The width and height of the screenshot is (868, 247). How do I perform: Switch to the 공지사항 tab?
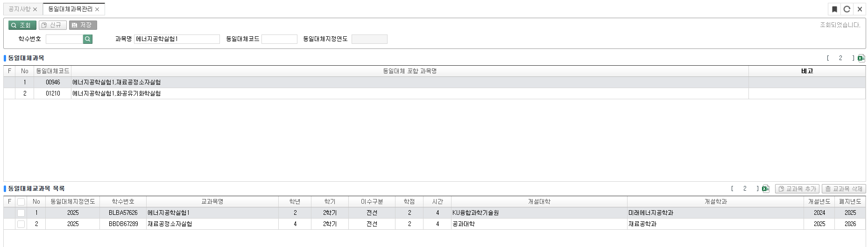pyautogui.click(x=20, y=9)
